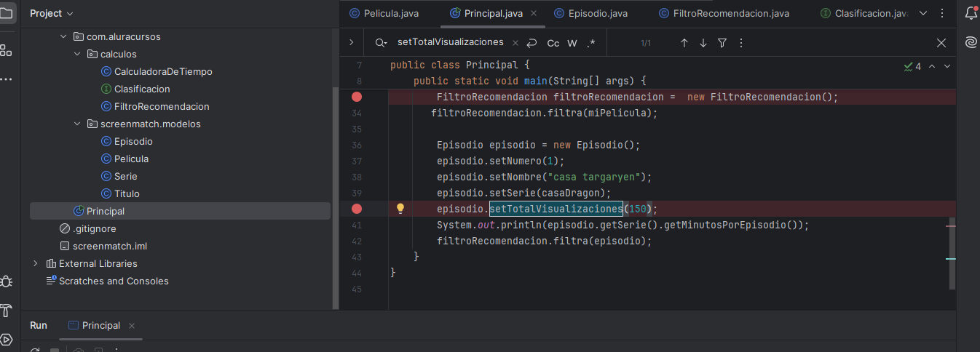Click the editor vertical scrollbar
Image resolution: width=980 pixels, height=352 pixels.
[x=952, y=253]
